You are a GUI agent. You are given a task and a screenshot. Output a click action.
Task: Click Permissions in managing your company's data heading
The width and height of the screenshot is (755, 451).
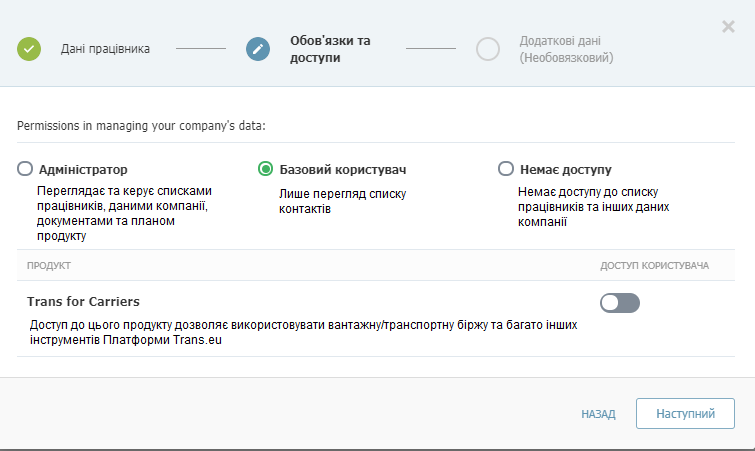(x=141, y=126)
